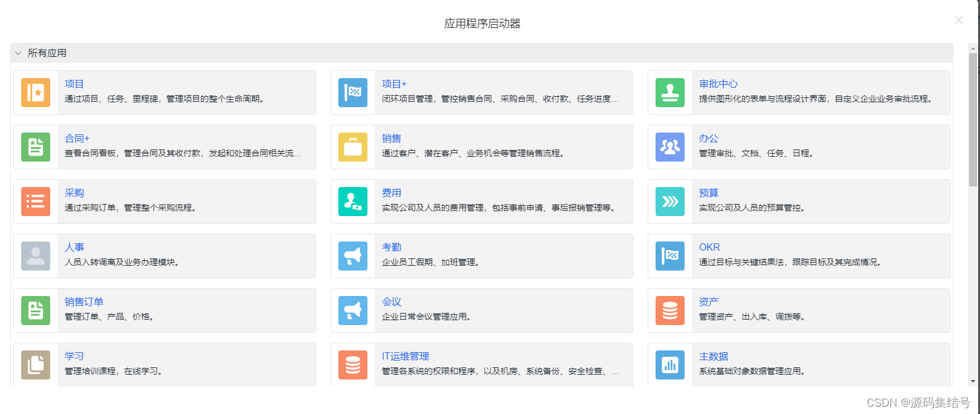Click description 管理资产、出入库、调拨等。
Screen dimensions: 980x414
pos(752,317)
